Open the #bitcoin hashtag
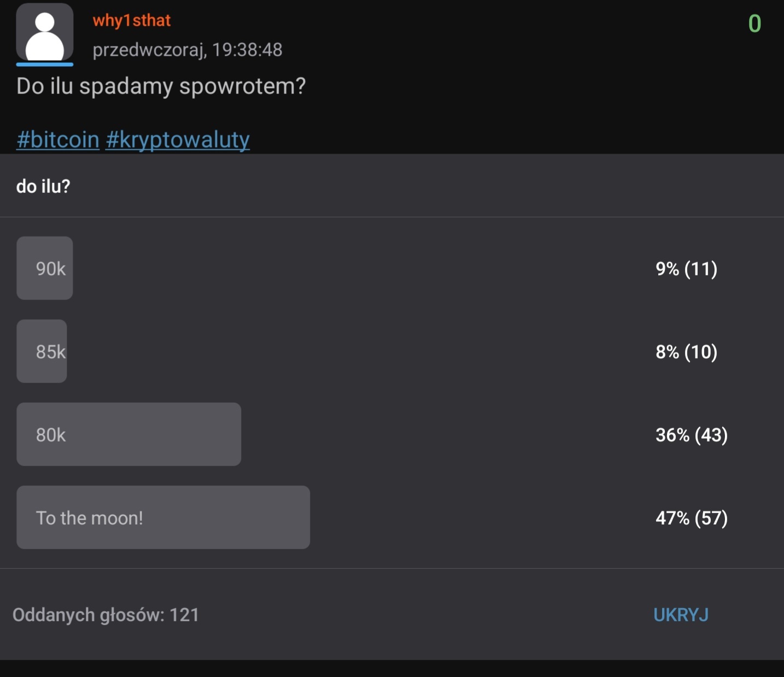Viewport: 784px width, 677px height. pyautogui.click(x=57, y=139)
